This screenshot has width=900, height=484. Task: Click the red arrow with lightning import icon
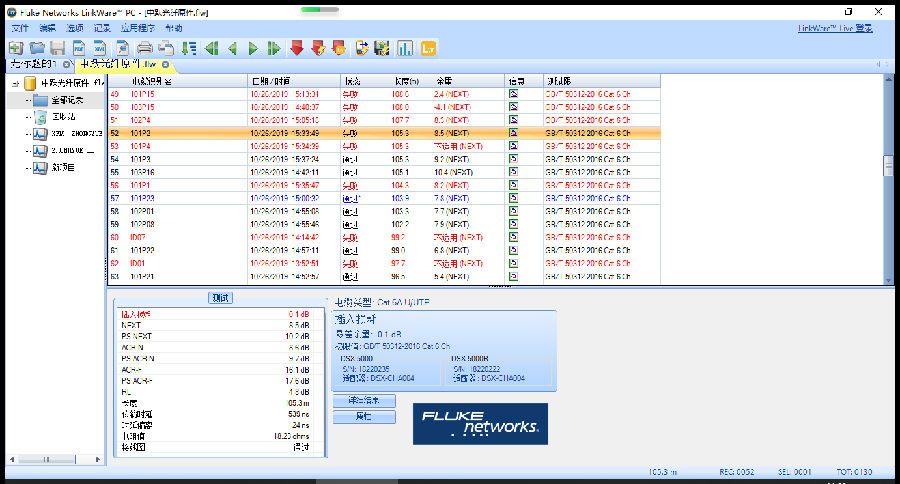pos(318,49)
